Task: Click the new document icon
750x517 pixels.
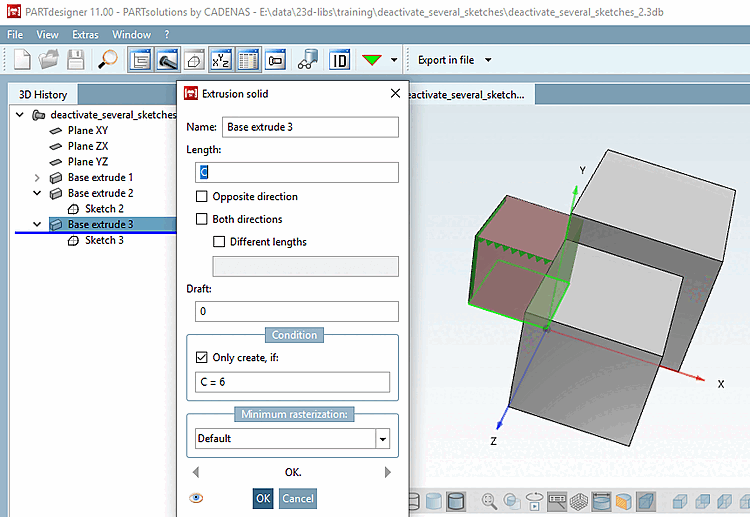Action: coord(22,60)
